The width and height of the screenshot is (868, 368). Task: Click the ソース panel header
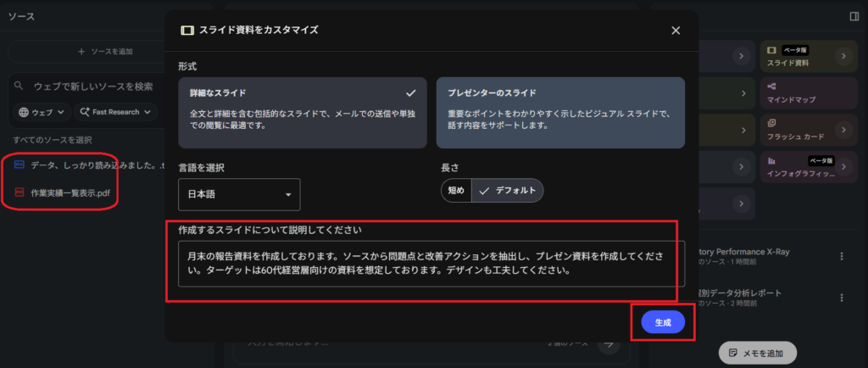click(x=21, y=17)
